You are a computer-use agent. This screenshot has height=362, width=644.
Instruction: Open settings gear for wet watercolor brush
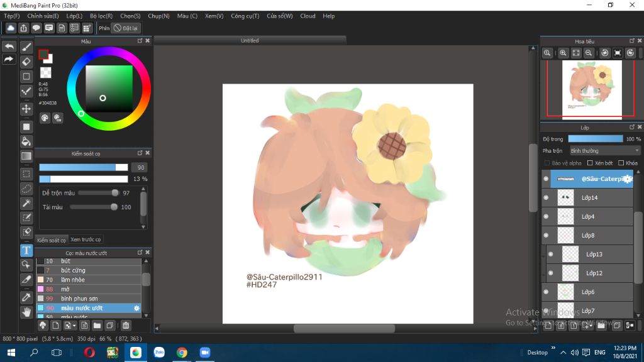136,308
